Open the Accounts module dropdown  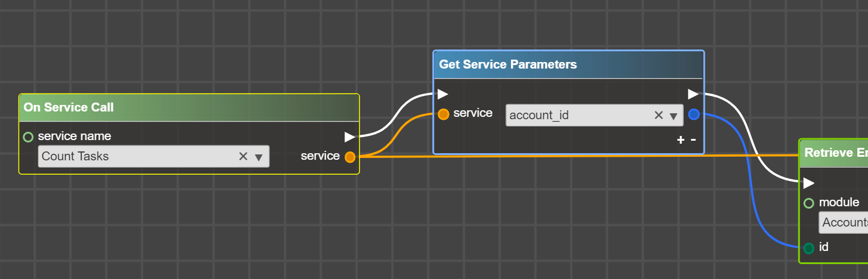tap(844, 223)
